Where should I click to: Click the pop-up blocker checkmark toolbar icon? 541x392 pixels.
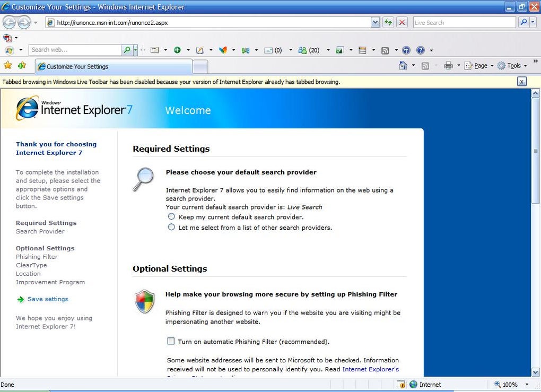[340, 50]
